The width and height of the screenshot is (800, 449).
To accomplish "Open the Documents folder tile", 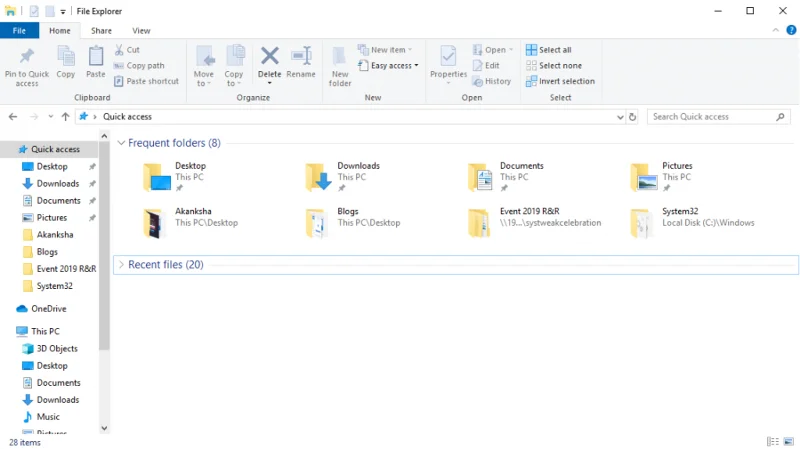I will (505, 177).
